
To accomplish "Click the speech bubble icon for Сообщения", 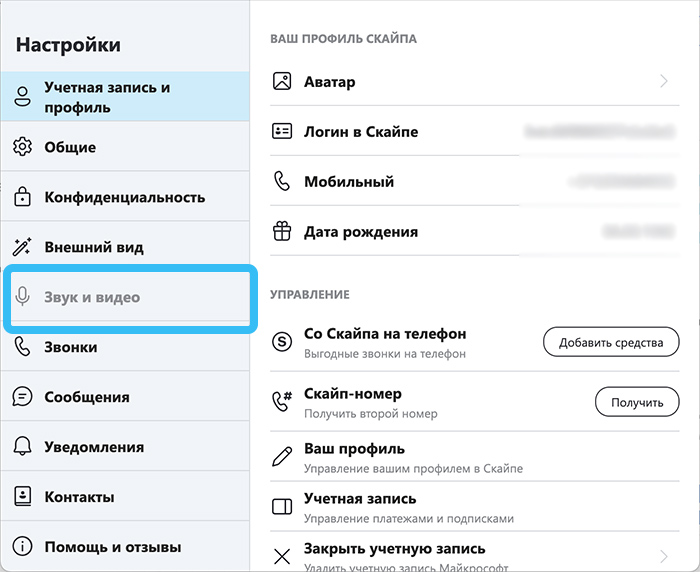I will point(22,397).
